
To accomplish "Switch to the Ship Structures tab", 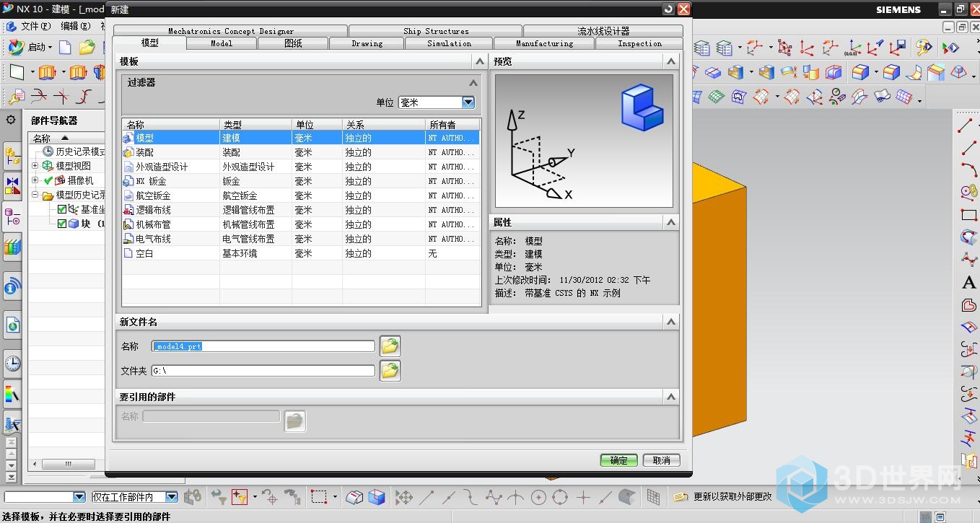I will (436, 31).
